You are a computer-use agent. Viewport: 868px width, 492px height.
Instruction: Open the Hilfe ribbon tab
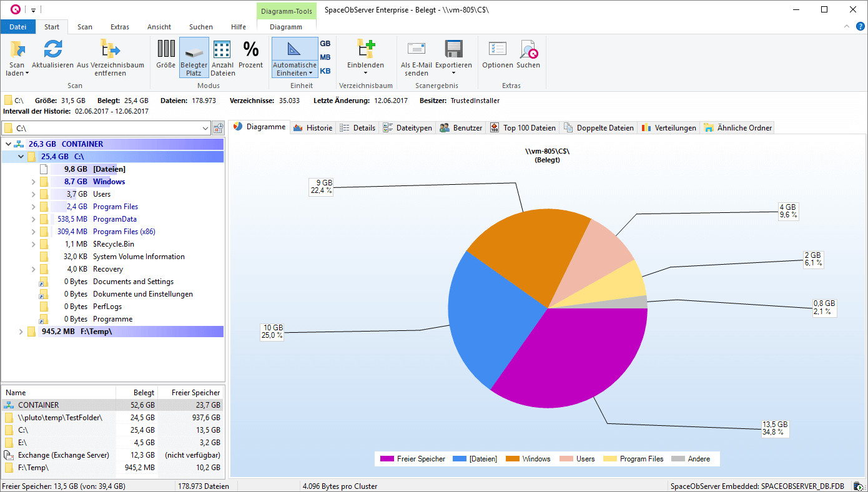pyautogui.click(x=239, y=27)
